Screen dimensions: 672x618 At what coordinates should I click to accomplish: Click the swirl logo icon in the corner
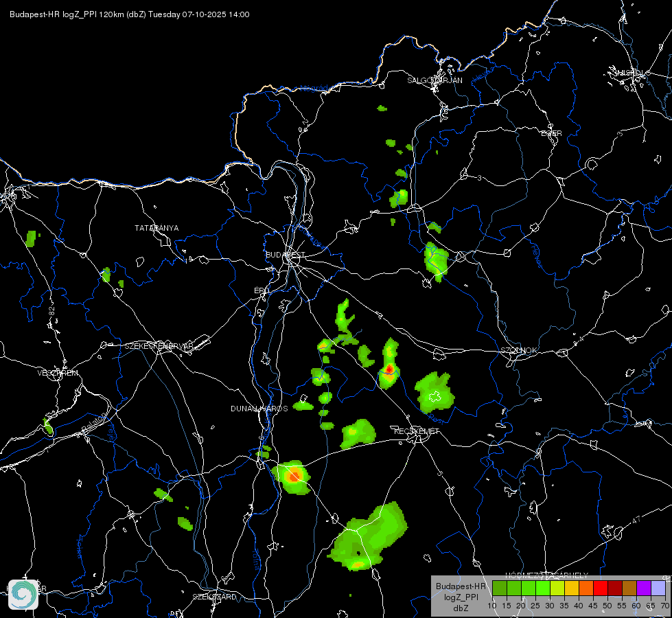[x=23, y=595]
